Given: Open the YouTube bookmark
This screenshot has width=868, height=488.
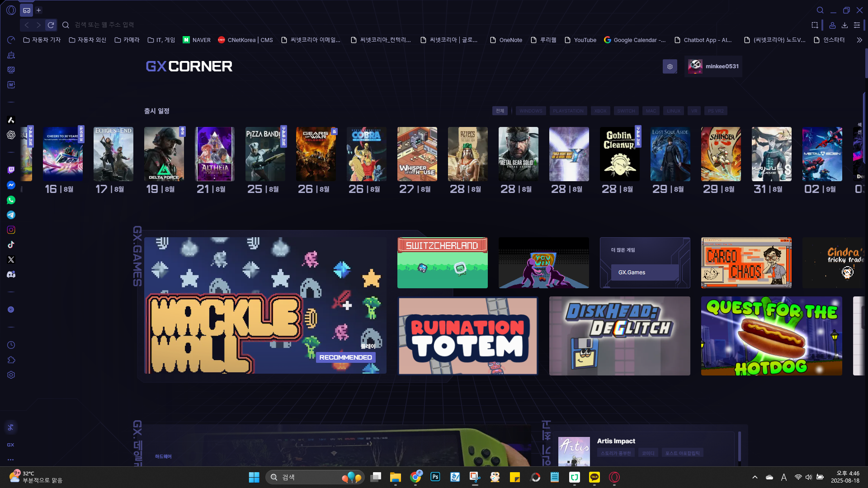Looking at the screenshot, I should 580,40.
